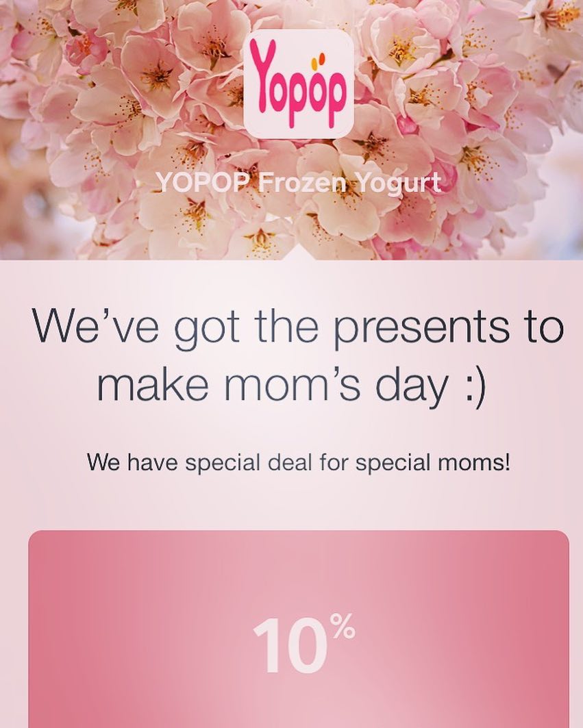Tap the Yopop logo app icon
The width and height of the screenshot is (583, 728).
(298, 84)
